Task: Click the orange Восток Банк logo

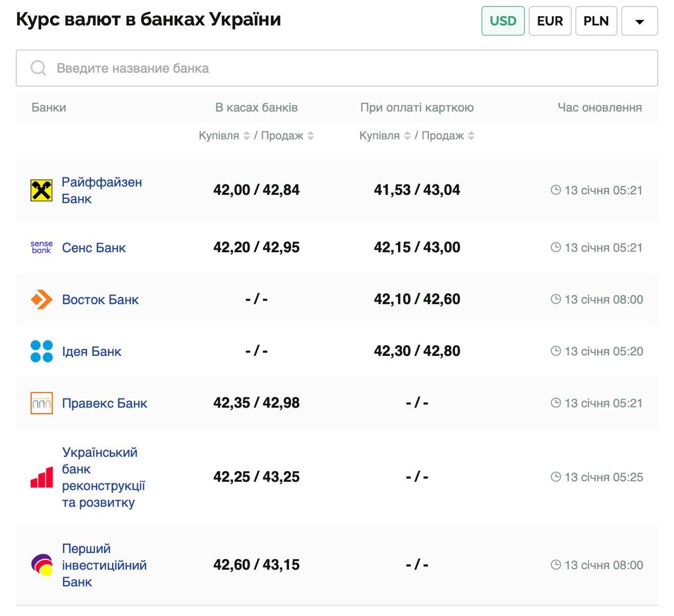Action: pyautogui.click(x=42, y=300)
